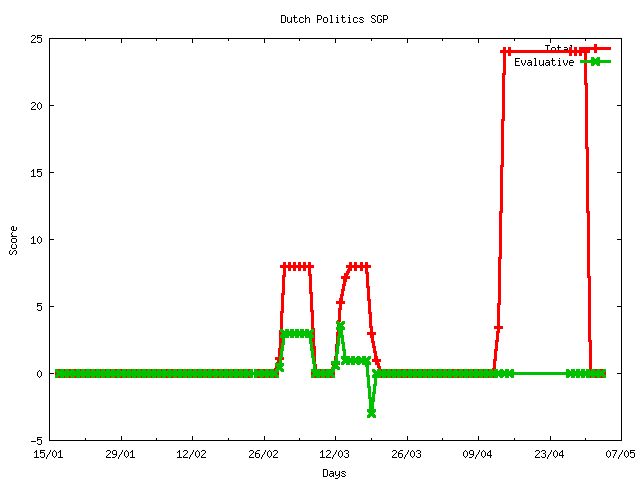Pick the 12/02 date tick label
Screen dimensions: 640x480
(x=192, y=454)
